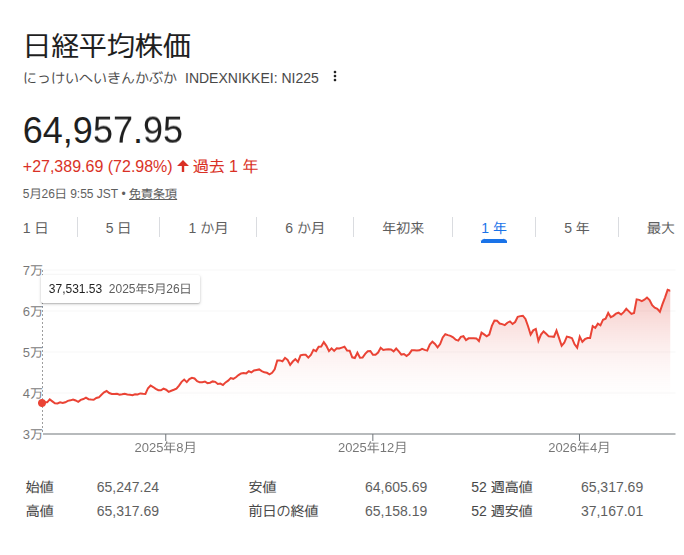Viewport: 684px width, 555px height.
Task: Click the 安値 value 64,605.69
Action: coord(396,487)
